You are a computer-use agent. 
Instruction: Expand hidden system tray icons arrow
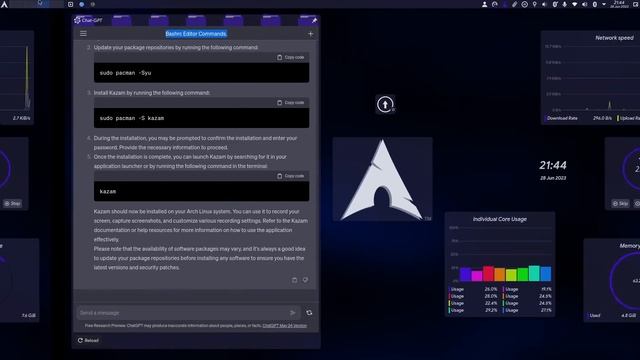point(604,4)
